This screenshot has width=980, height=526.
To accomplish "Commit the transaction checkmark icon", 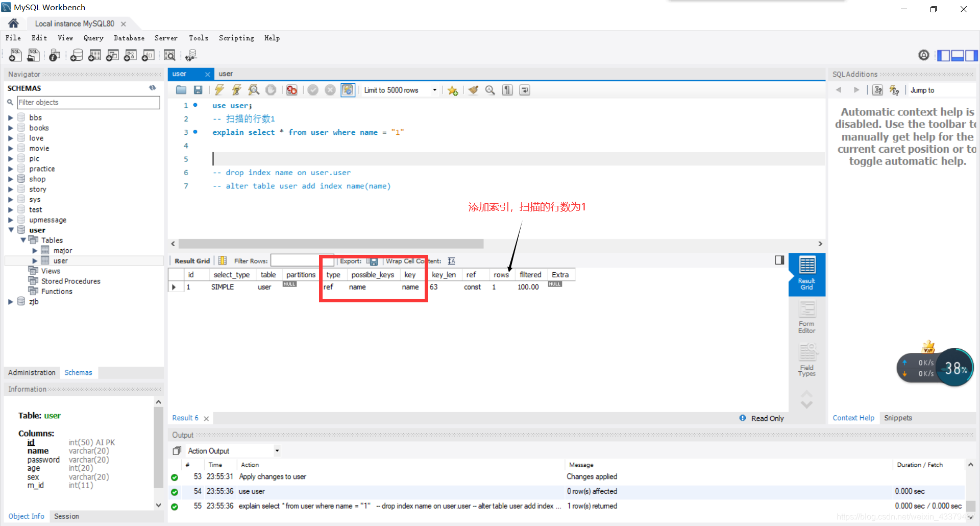I will (313, 90).
